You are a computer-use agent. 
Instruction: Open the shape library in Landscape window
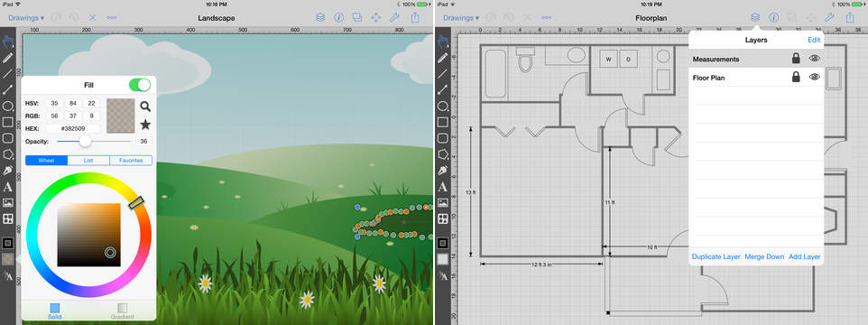click(x=8, y=218)
